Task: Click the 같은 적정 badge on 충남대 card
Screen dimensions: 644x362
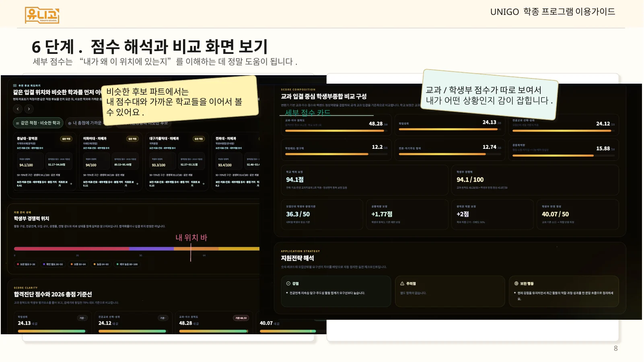Action: click(66, 139)
